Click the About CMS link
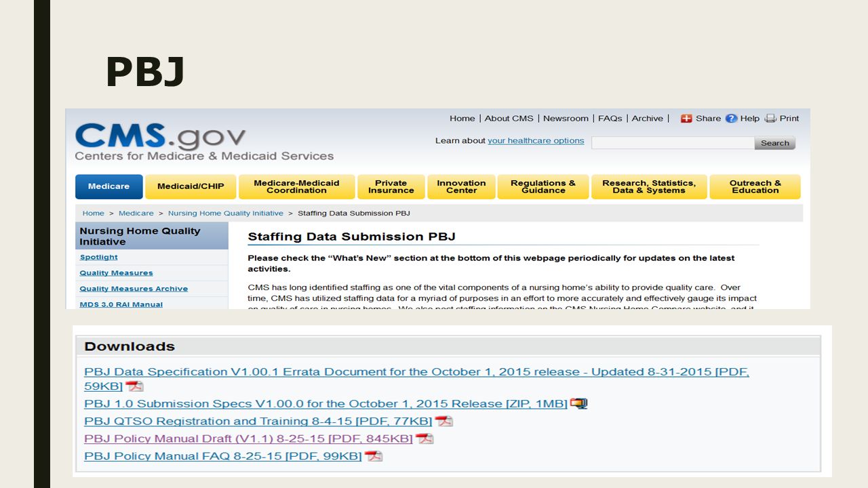The width and height of the screenshot is (868, 488). pyautogui.click(x=509, y=118)
